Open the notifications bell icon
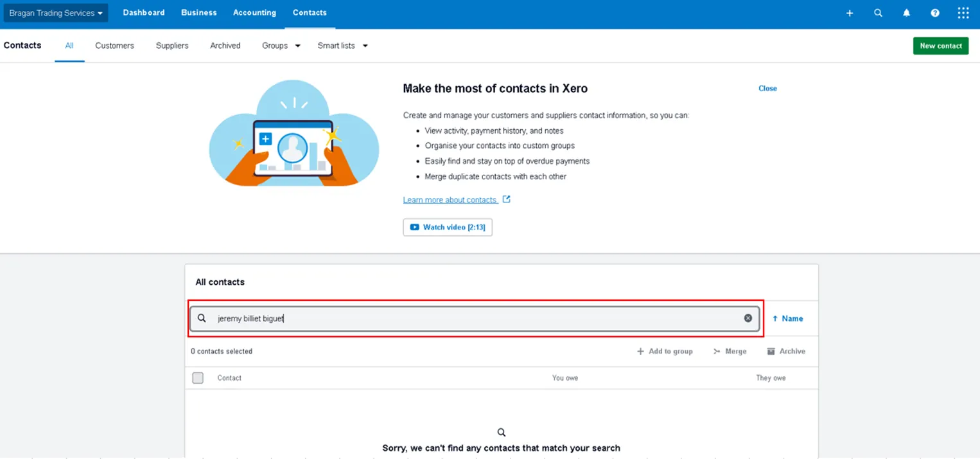980x459 pixels. click(x=907, y=13)
